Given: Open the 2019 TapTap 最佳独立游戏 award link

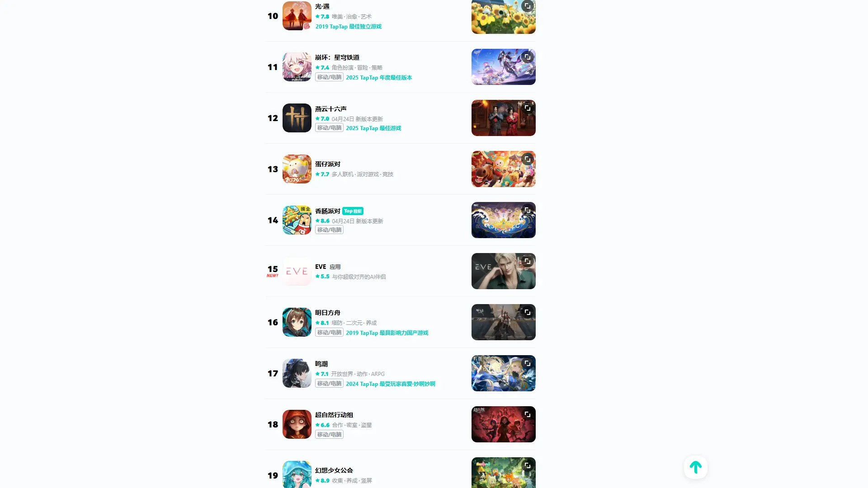Looking at the screenshot, I should tap(349, 27).
